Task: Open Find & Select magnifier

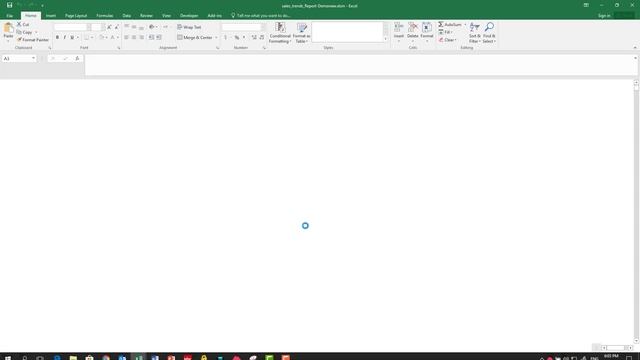Action: point(489,33)
